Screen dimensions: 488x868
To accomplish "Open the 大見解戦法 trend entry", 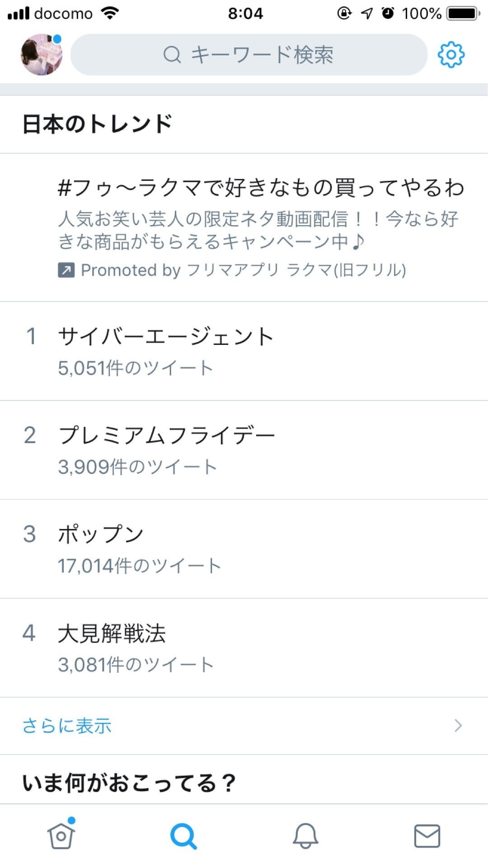I will coord(244,648).
